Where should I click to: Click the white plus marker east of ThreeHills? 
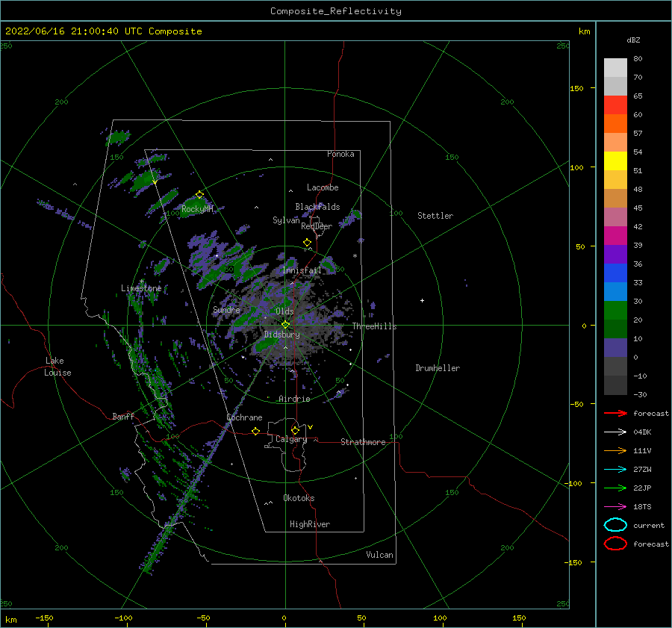pyautogui.click(x=422, y=300)
